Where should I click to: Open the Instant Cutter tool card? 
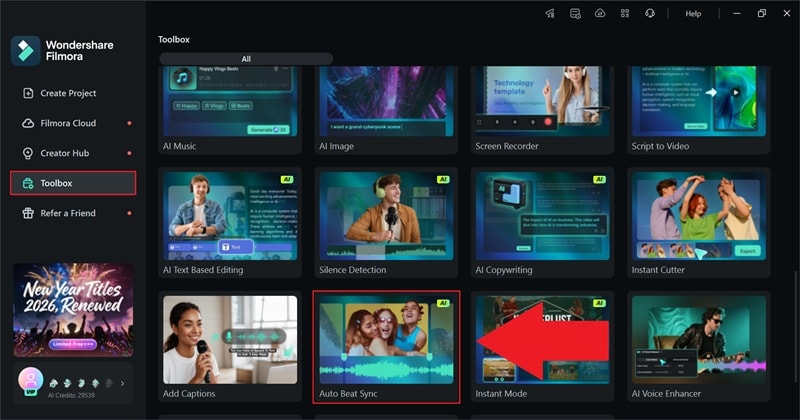pyautogui.click(x=698, y=223)
